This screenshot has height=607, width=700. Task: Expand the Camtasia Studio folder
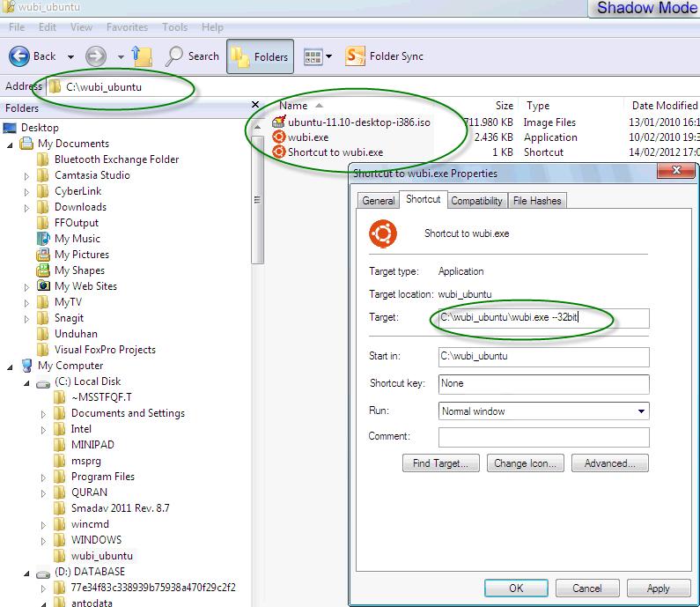tap(26, 176)
